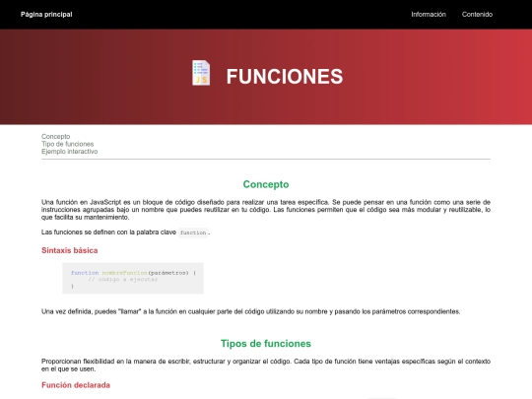The height and width of the screenshot is (399, 532).
Task: Jump to Concepto via index link
Action: [55, 136]
